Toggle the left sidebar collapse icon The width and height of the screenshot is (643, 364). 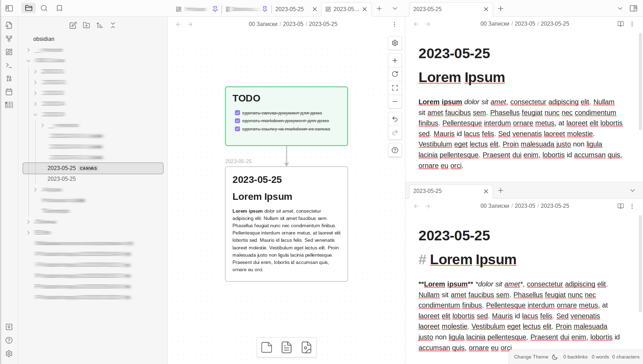9,8
